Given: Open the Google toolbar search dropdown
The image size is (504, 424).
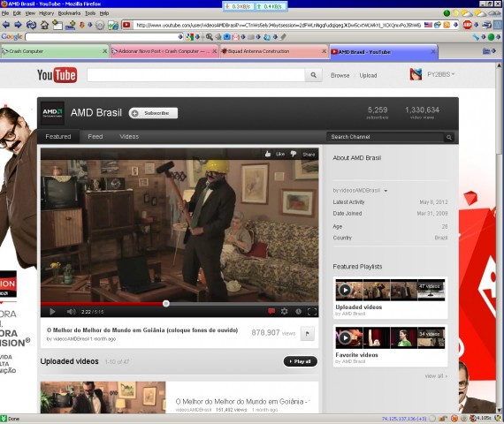Looking at the screenshot, I should click(180, 37).
